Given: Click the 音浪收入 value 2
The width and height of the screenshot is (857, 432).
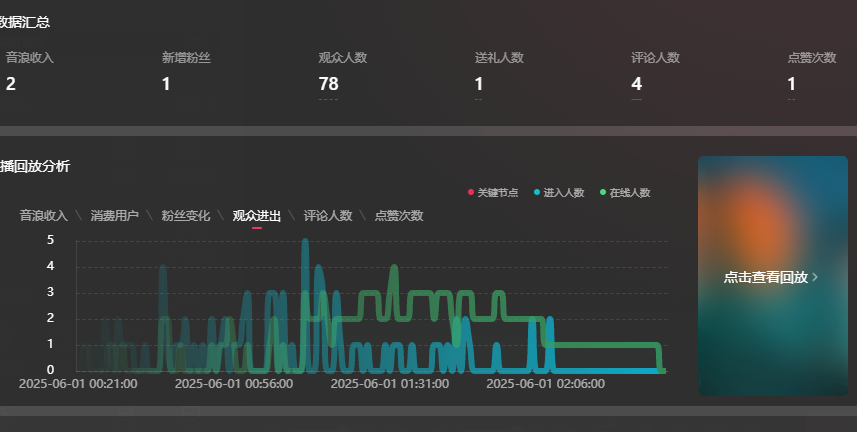Looking at the screenshot, I should click(x=10, y=84).
